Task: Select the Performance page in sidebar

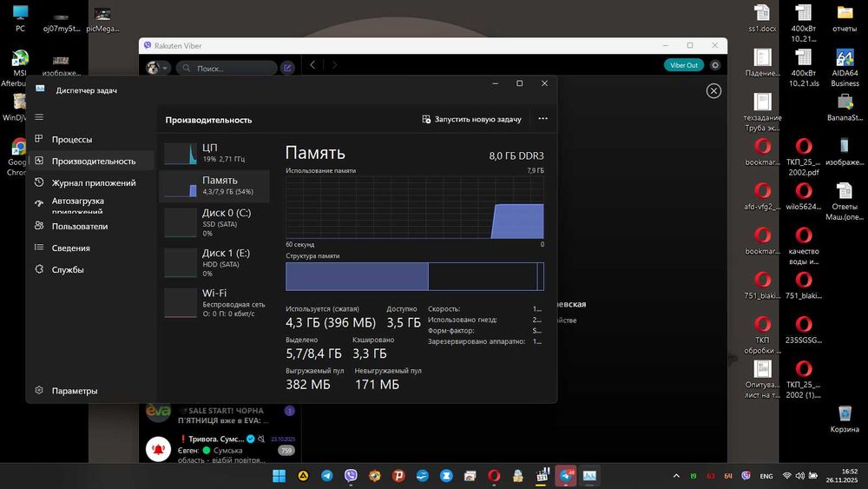Action: pos(91,161)
